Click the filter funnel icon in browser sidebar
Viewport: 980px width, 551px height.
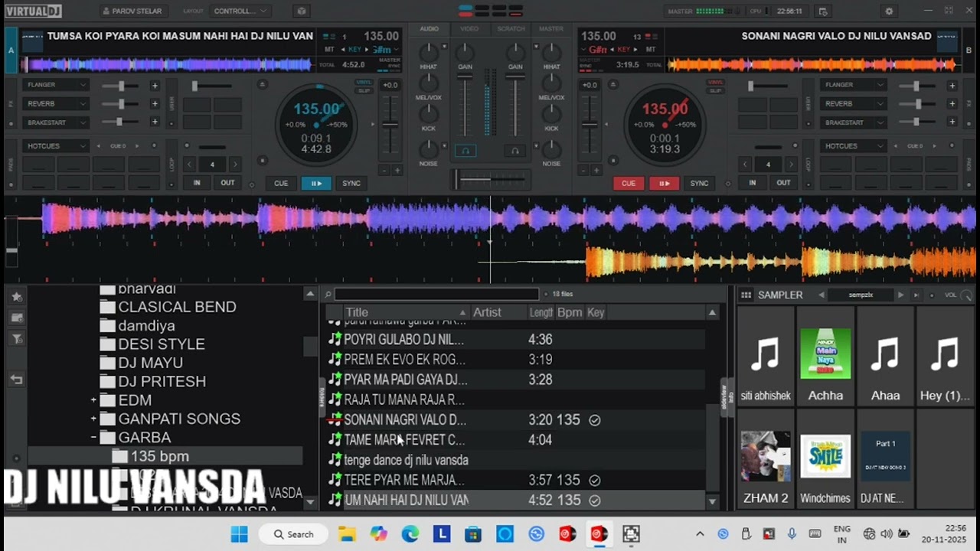point(16,339)
